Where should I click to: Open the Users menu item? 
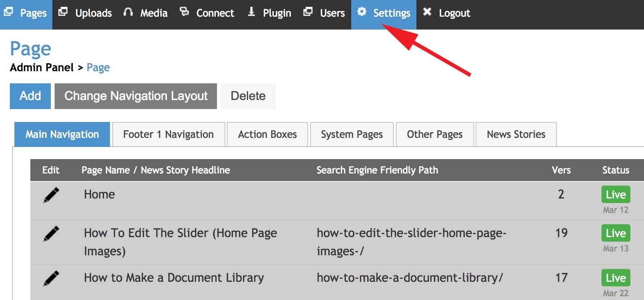click(x=332, y=13)
